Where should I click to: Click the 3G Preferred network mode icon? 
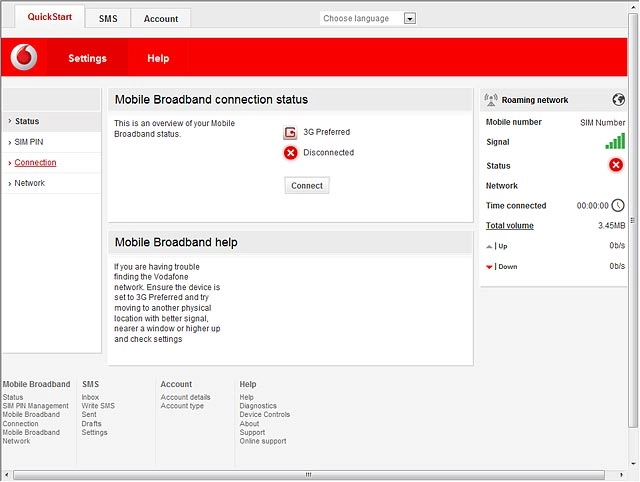(290, 132)
